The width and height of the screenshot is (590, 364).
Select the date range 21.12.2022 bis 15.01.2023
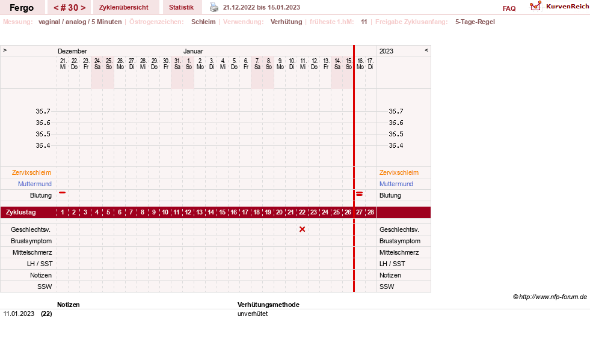click(x=262, y=7)
